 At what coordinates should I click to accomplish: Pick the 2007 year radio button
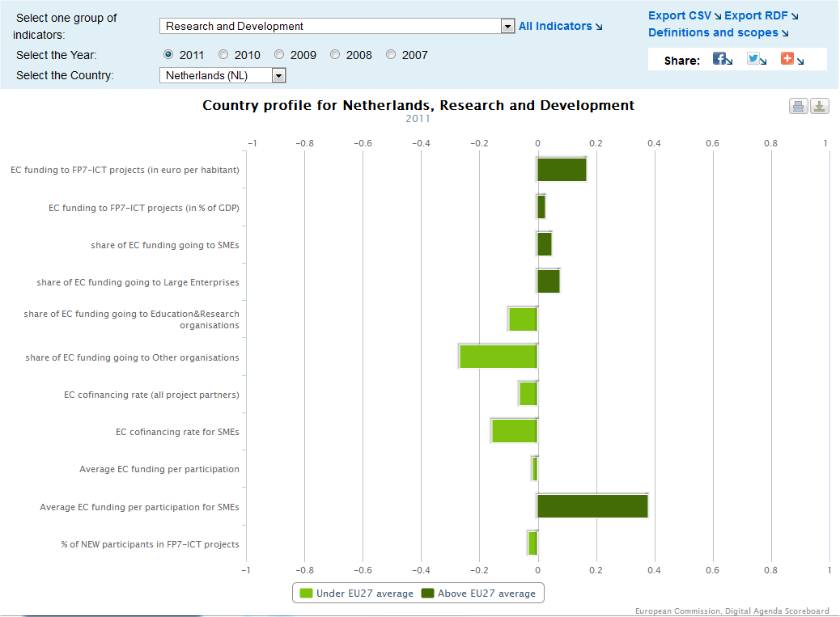[391, 55]
